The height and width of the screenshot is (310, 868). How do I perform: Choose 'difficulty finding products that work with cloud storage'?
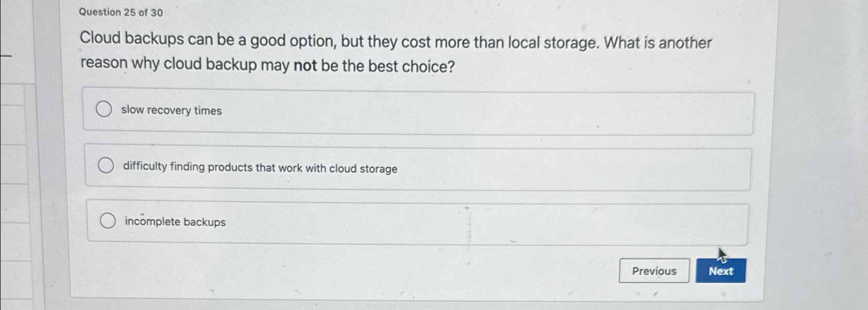[x=107, y=165]
